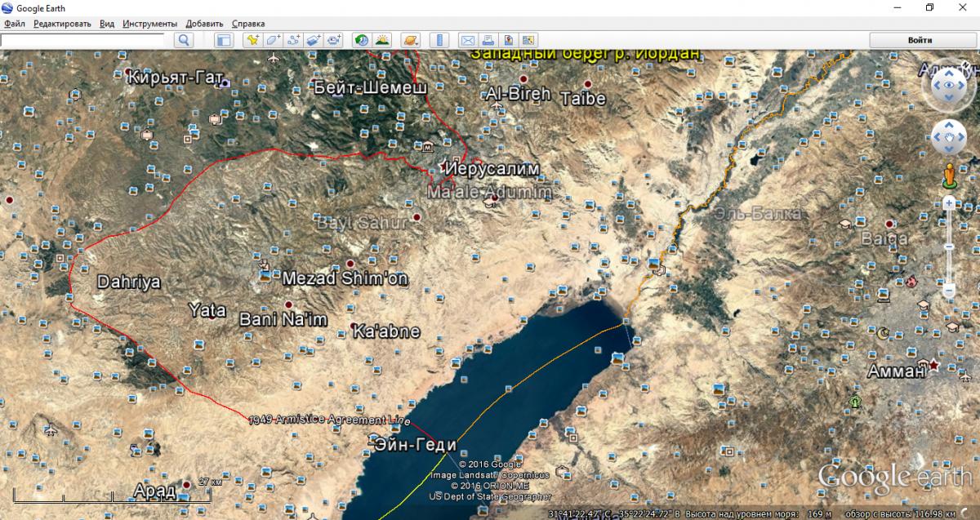980x520 pixels.
Task: Open the planet switcher dropdown
Action: (x=411, y=40)
